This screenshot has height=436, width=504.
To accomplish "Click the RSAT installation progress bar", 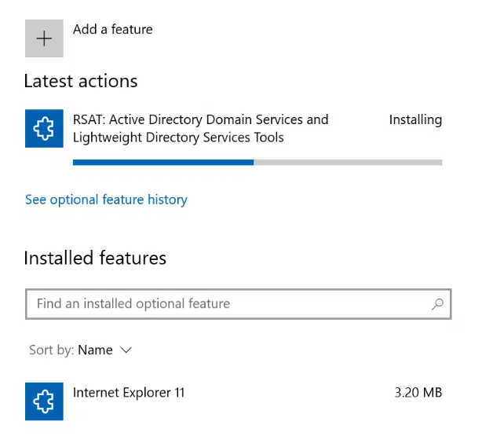I will click(x=257, y=163).
